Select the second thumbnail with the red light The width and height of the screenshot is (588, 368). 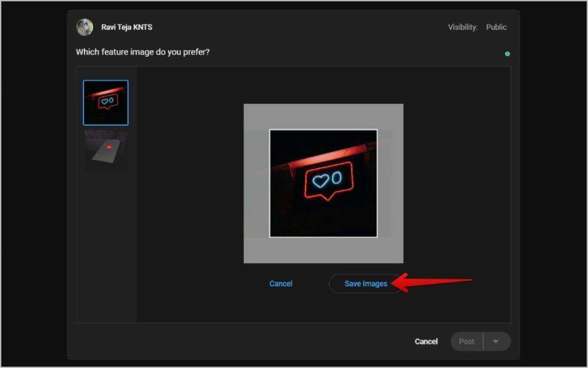tap(106, 151)
